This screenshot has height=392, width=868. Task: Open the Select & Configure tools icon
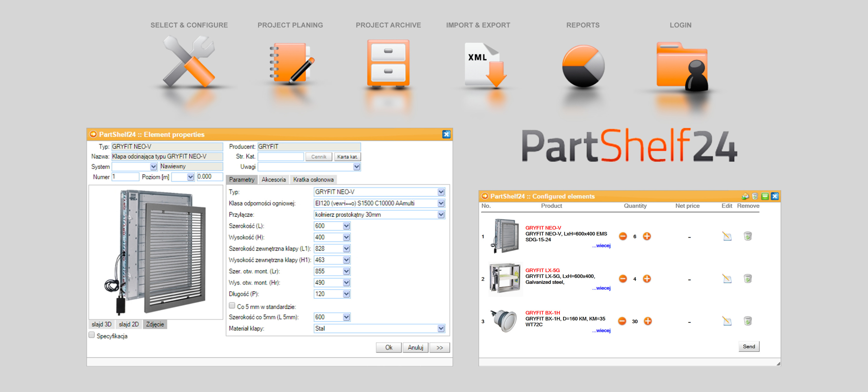click(x=189, y=62)
